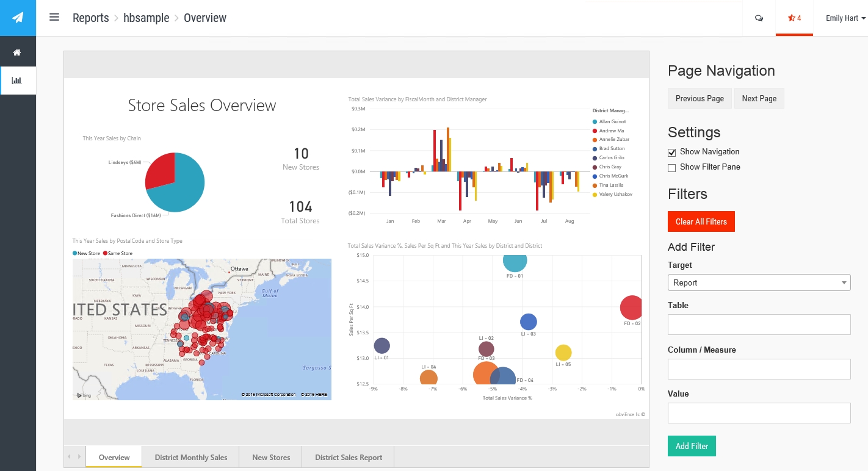868x471 pixels.
Task: Click the store map of eastern US
Action: [x=202, y=329]
